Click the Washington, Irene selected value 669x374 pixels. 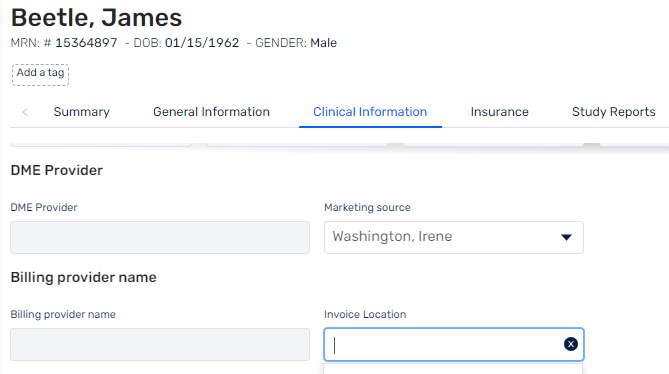(392, 236)
